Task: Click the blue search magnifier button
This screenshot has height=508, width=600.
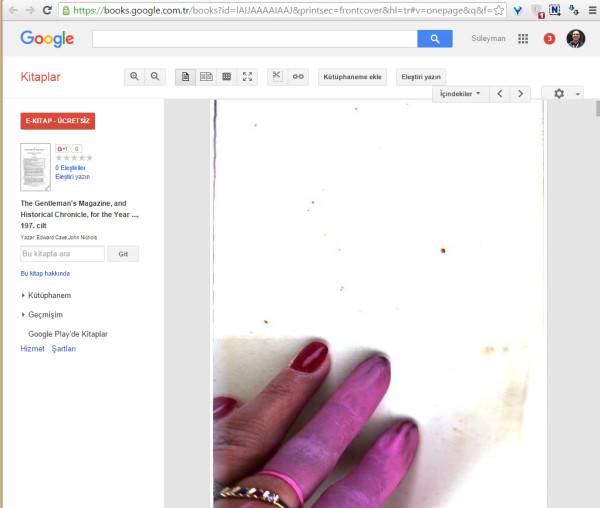Action: (435, 39)
